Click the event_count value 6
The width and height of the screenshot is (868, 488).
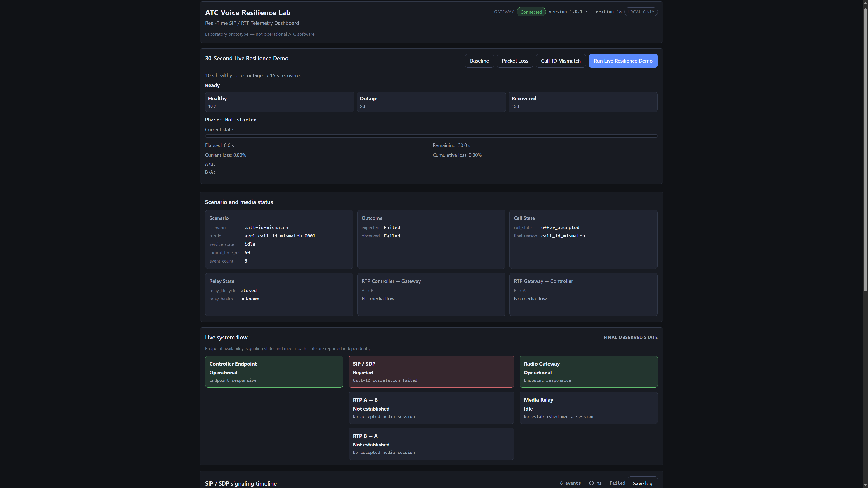tap(246, 261)
